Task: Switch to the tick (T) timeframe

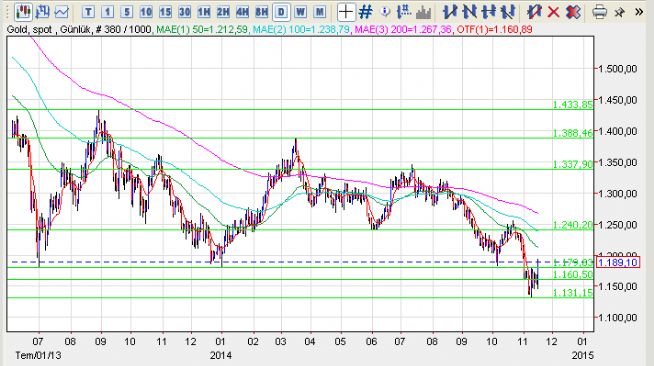Action: click(x=88, y=12)
